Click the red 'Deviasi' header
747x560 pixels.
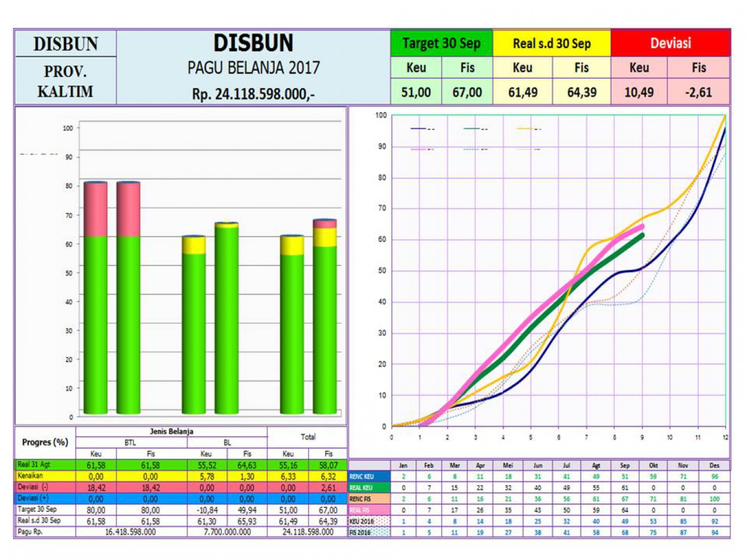[671, 43]
